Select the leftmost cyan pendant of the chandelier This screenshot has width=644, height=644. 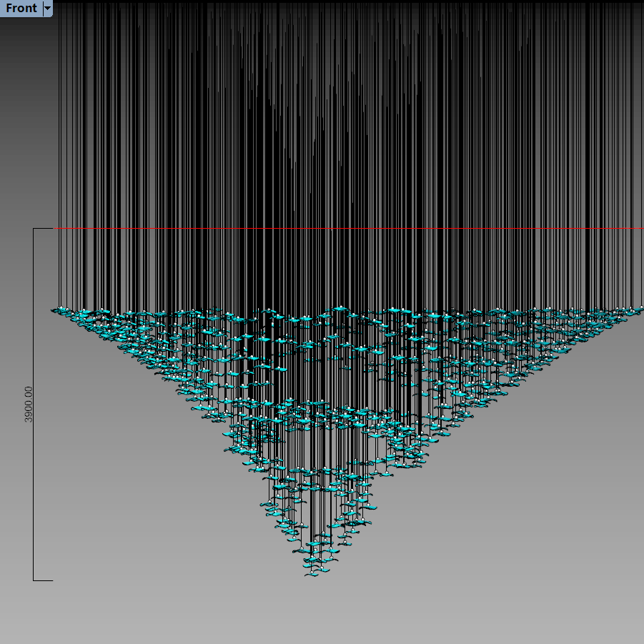pyautogui.click(x=56, y=310)
